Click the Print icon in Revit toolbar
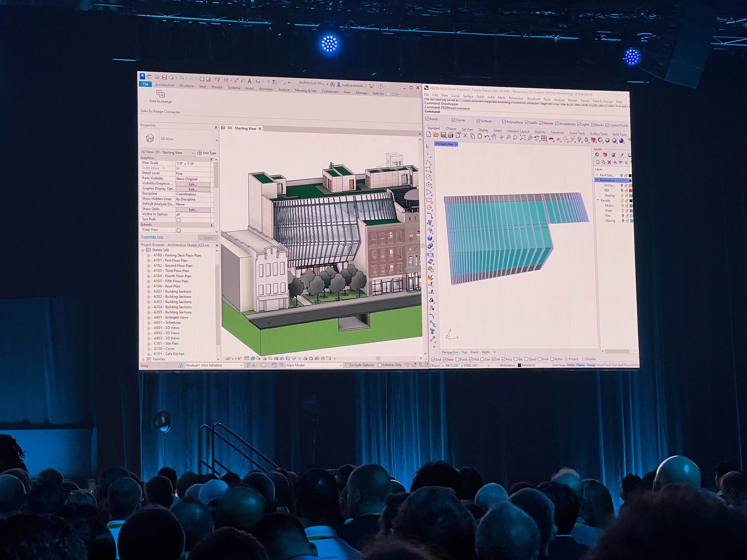This screenshot has height=560, width=747. (x=202, y=79)
